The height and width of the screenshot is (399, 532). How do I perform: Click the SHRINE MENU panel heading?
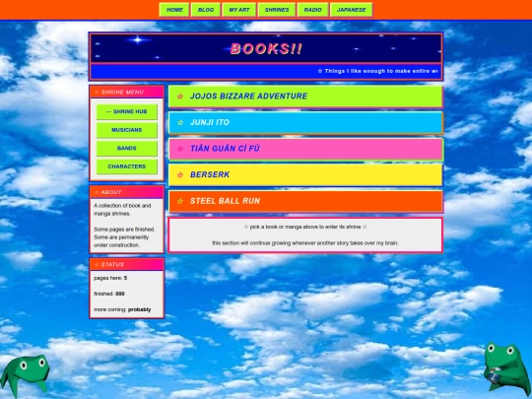pos(126,92)
